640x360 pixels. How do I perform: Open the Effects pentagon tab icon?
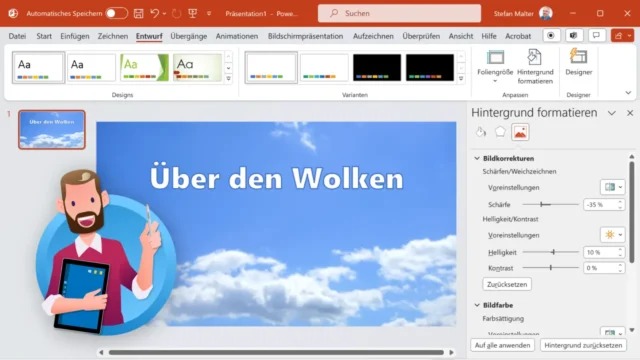500,132
